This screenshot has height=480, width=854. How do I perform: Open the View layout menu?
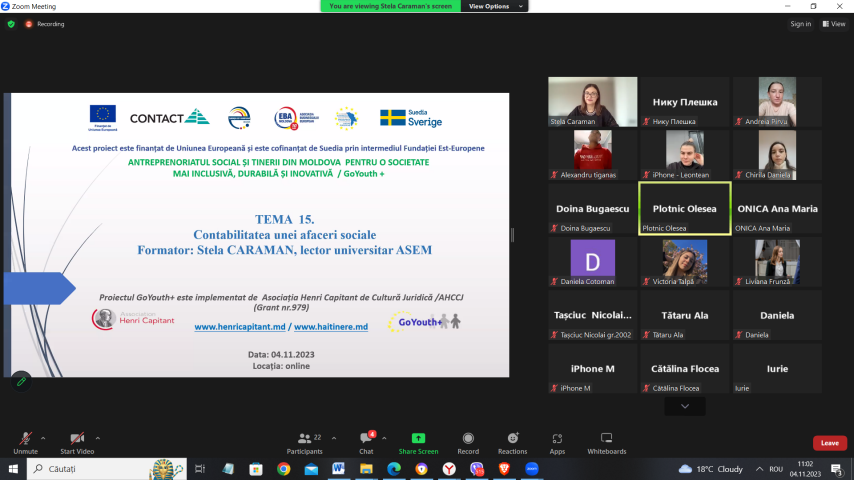coord(834,24)
